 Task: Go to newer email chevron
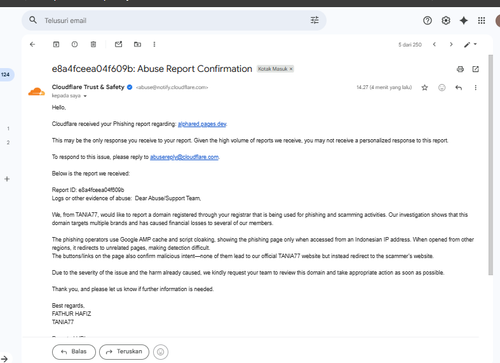click(x=434, y=44)
